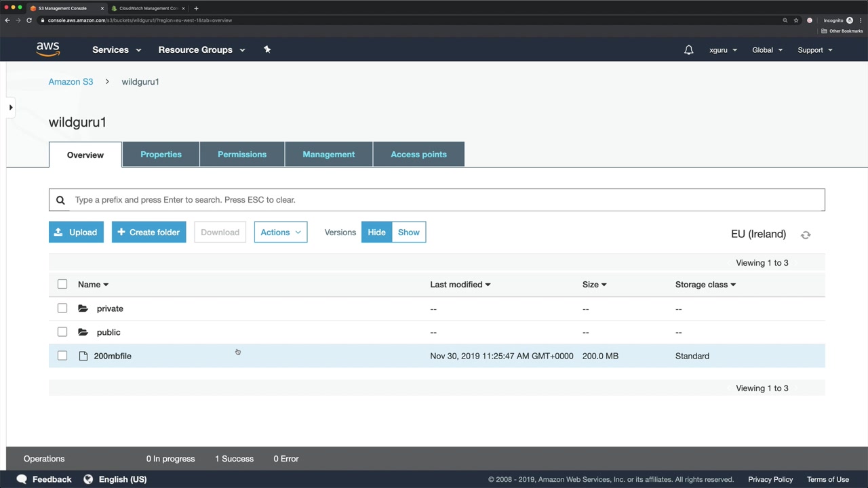This screenshot has width=868, height=488.
Task: Click the 200mbfile file icon
Action: 83,356
